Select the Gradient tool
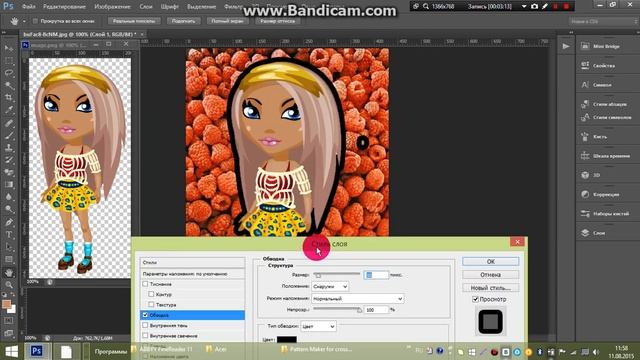The width and height of the screenshot is (640, 360). pyautogui.click(x=9, y=184)
